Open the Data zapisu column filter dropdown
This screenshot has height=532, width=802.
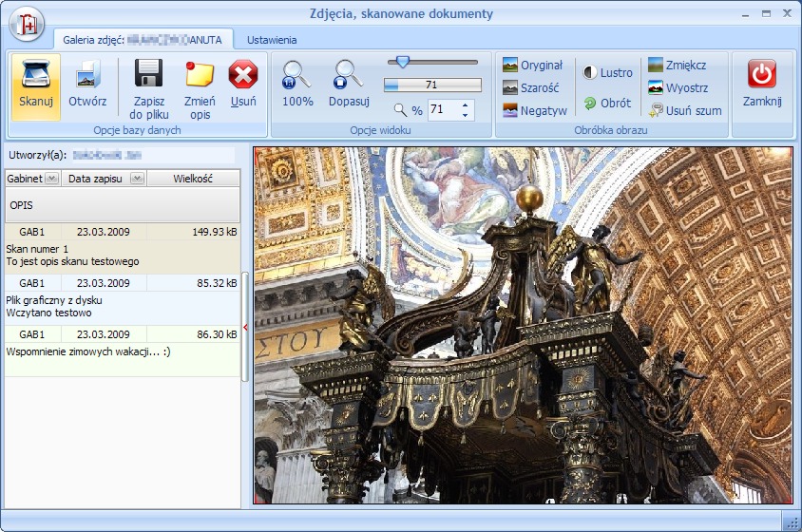(x=137, y=179)
